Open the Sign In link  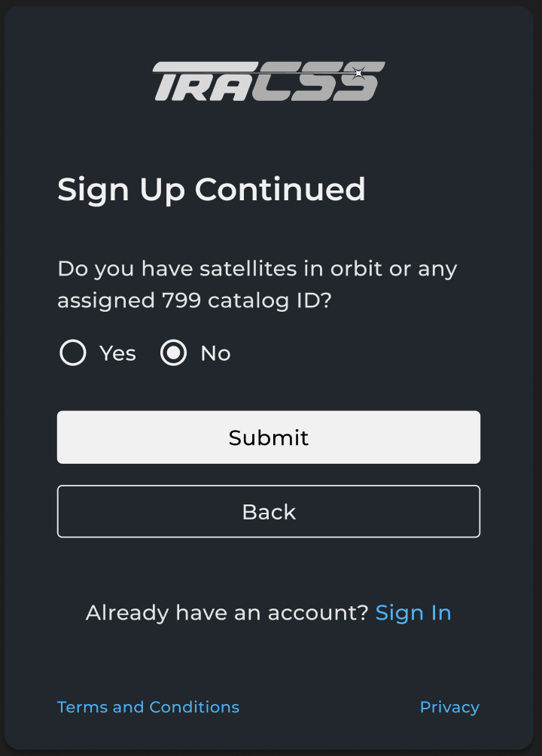coord(413,613)
